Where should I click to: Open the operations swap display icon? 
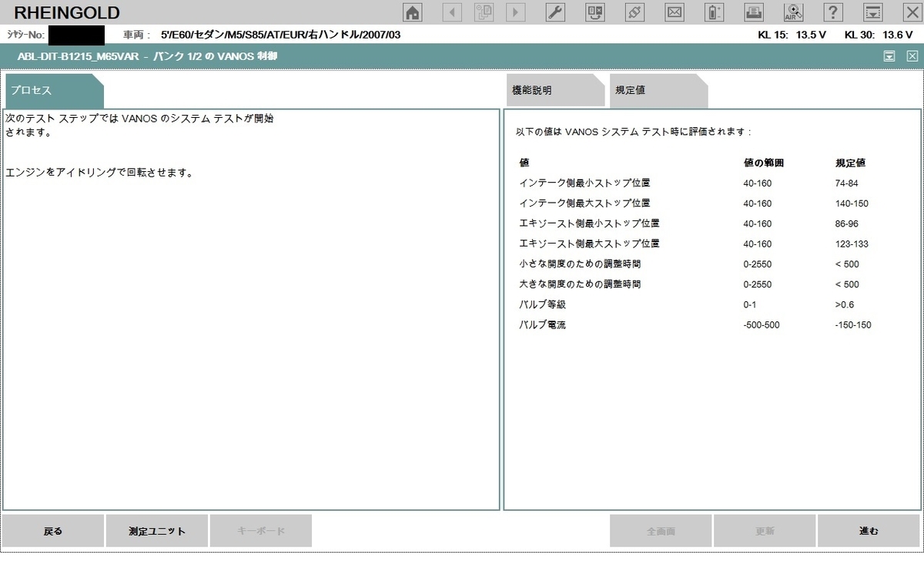(x=595, y=12)
